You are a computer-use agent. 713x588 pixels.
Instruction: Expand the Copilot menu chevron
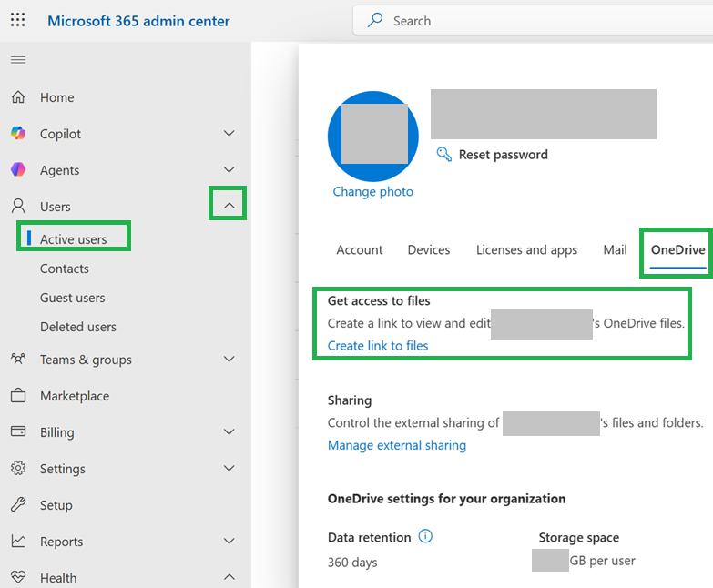(x=229, y=133)
